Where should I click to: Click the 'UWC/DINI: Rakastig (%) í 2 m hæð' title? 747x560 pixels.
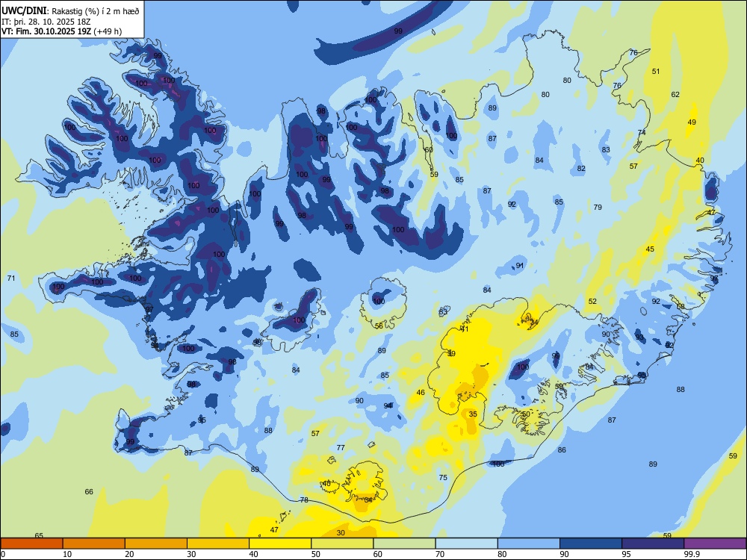pyautogui.click(x=70, y=11)
